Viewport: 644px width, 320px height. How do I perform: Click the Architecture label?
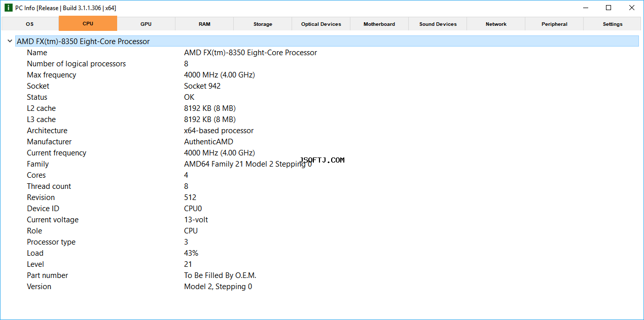pyautogui.click(x=47, y=131)
